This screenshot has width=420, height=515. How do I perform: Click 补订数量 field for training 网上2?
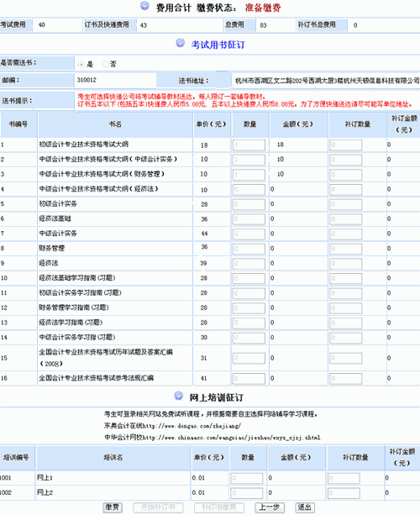click(344, 493)
